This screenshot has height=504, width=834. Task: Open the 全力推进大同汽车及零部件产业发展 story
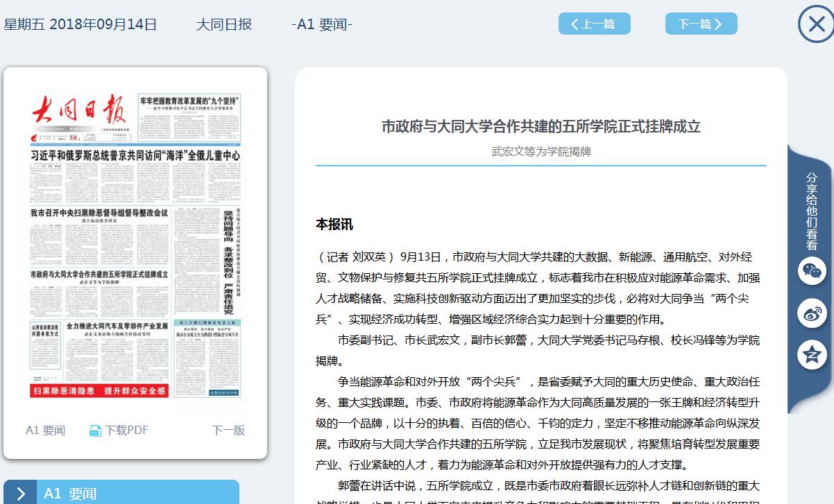point(117,326)
